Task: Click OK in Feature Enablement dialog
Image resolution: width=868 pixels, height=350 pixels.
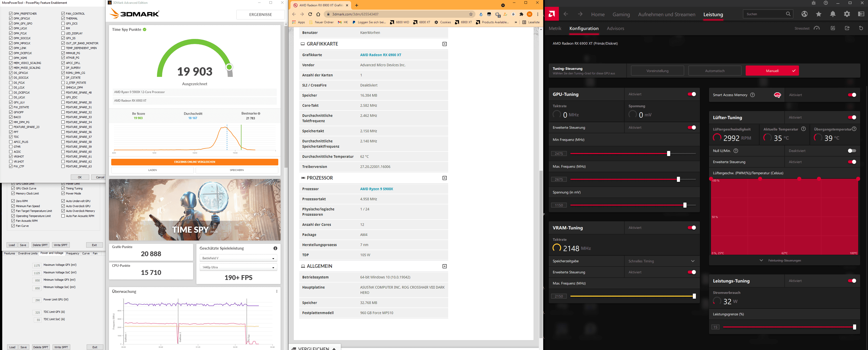Action: [x=80, y=177]
